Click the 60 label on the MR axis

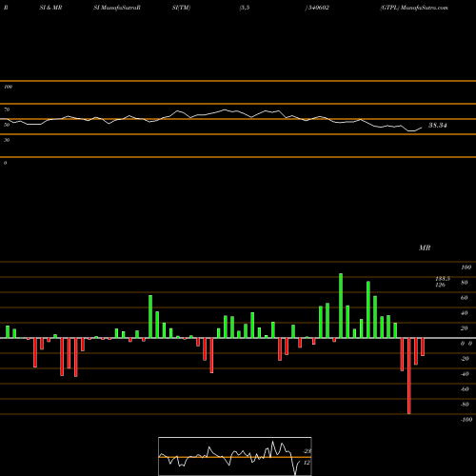point(465,298)
